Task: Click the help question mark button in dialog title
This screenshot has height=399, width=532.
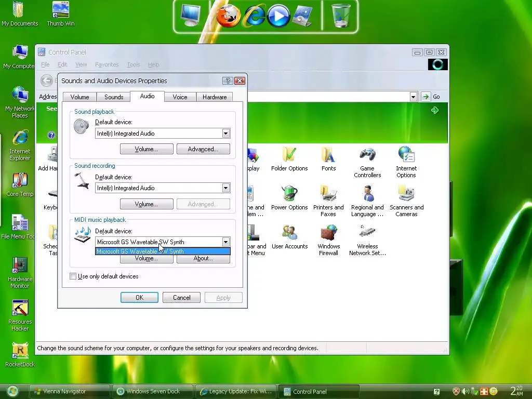Action: [x=228, y=81]
